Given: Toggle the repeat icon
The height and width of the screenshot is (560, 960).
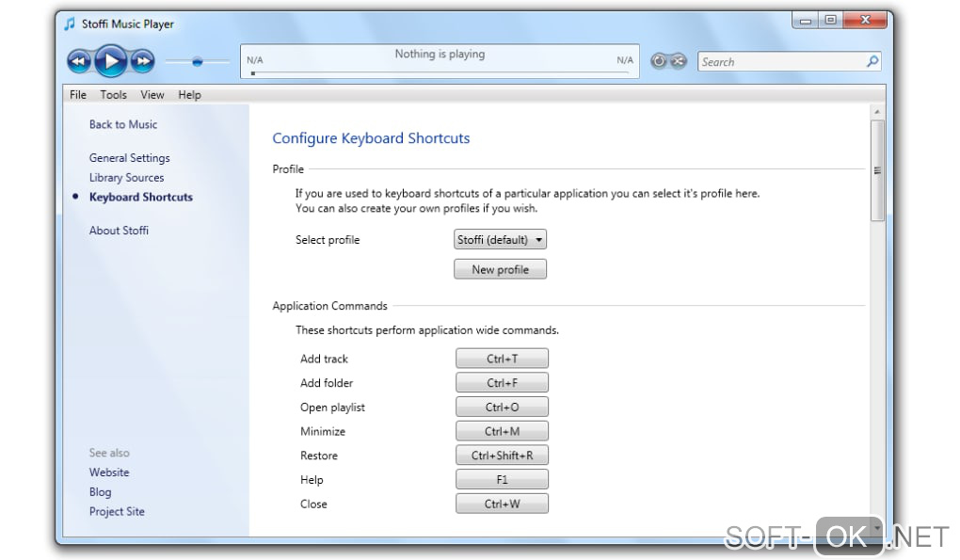Looking at the screenshot, I should point(659,60).
